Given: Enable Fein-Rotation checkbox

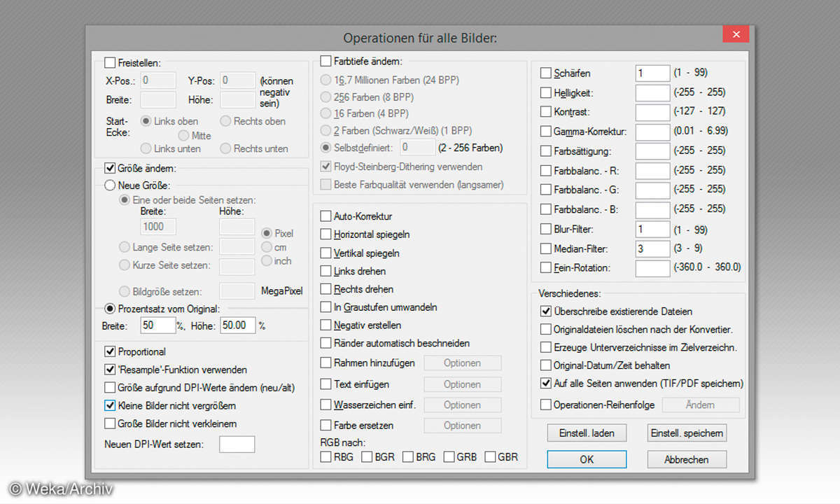Looking at the screenshot, I should 546,267.
